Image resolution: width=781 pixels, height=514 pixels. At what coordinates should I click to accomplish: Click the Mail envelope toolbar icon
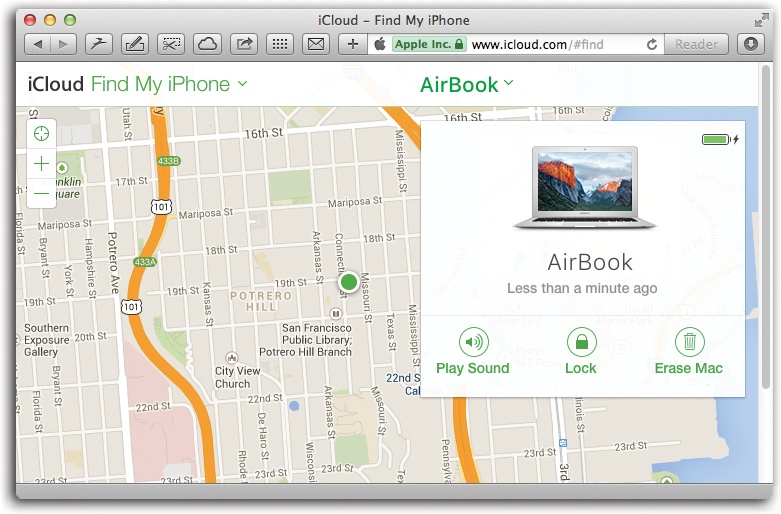coord(316,44)
